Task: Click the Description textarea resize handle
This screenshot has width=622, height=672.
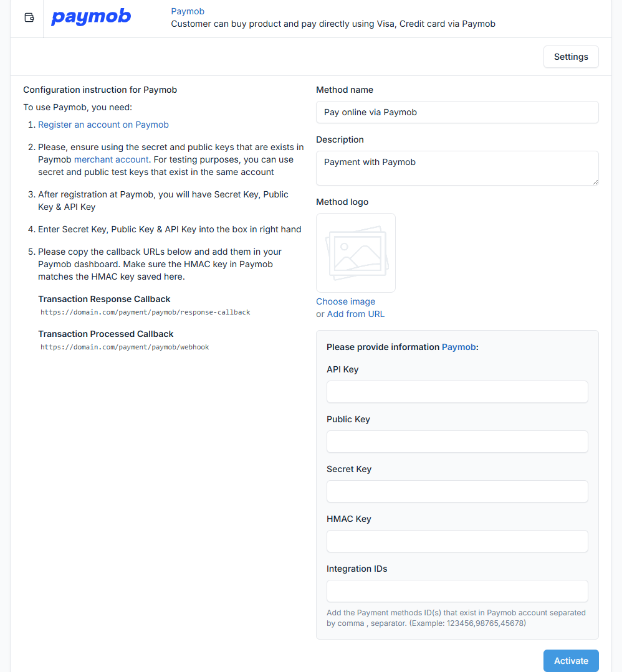Action: pos(595,182)
